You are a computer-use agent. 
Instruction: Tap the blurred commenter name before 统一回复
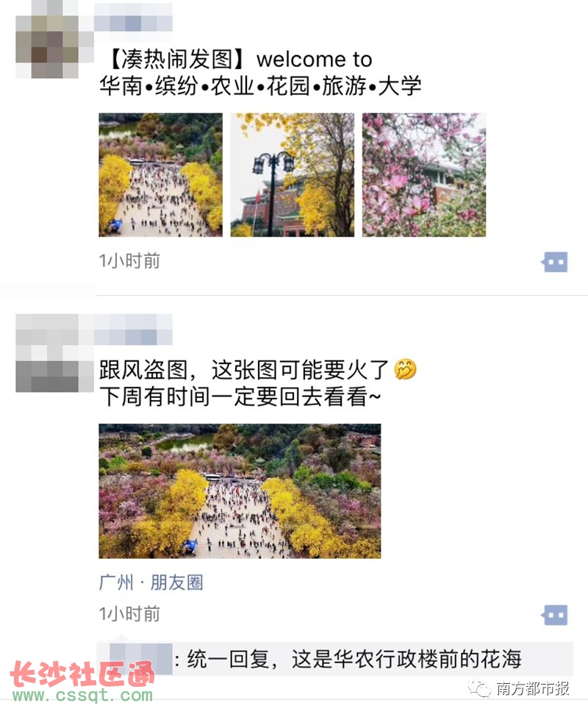click(x=141, y=659)
